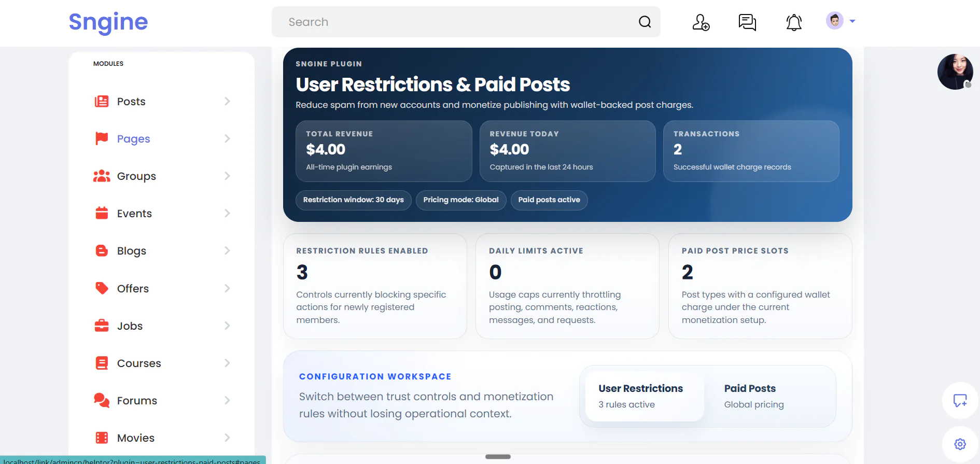Expand the Posts menu chevron
980x464 pixels.
coord(227,101)
